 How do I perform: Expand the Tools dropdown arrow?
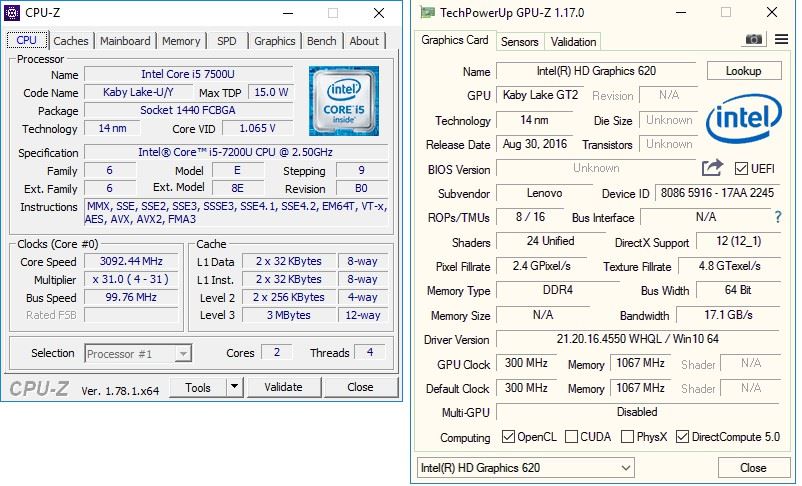[x=234, y=387]
